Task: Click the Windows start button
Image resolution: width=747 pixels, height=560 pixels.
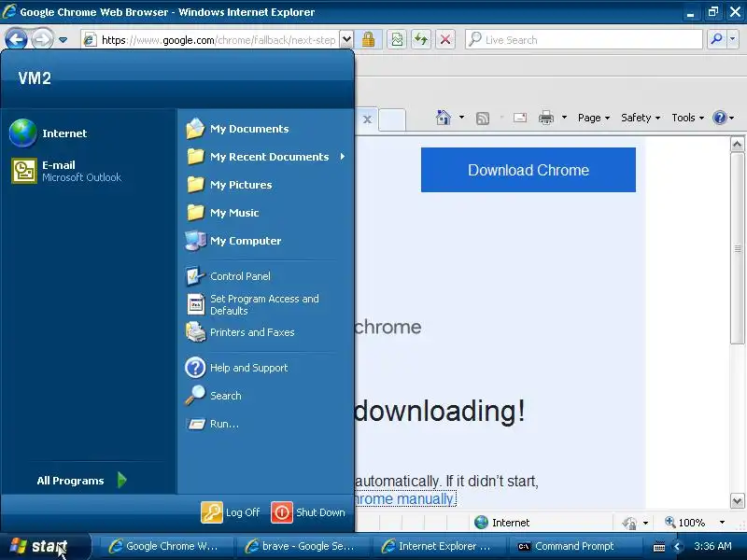Action: click(44, 546)
